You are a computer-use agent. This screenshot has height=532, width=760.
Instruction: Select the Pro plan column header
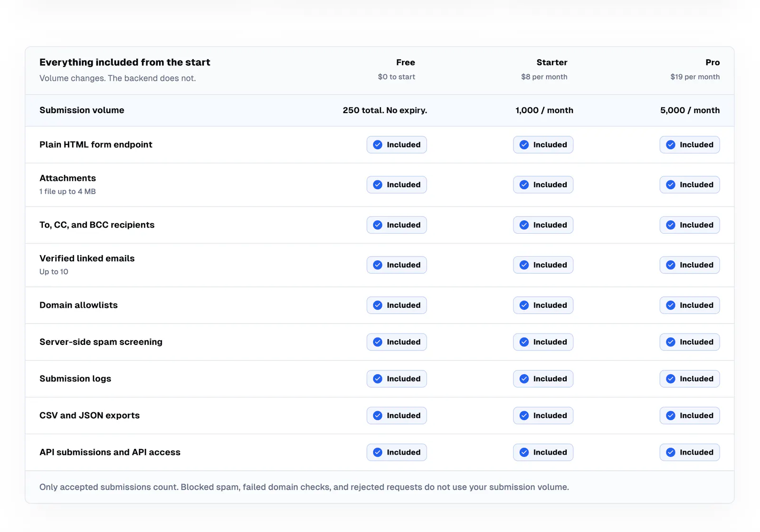[712, 63]
